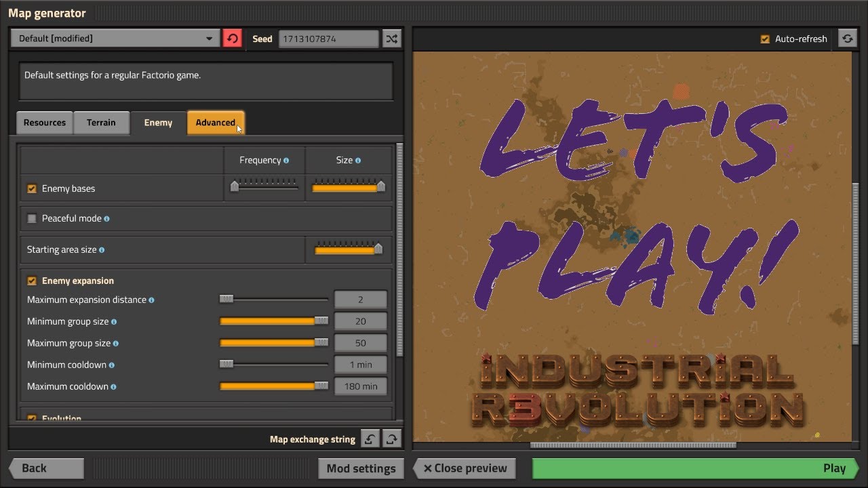Click the map preview horizontal scrollbar

pos(633,445)
